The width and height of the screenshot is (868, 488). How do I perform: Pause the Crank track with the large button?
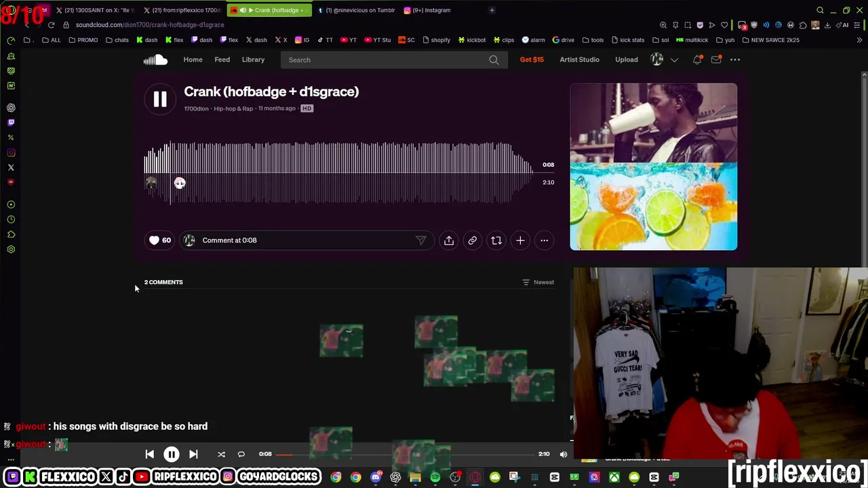(160, 100)
